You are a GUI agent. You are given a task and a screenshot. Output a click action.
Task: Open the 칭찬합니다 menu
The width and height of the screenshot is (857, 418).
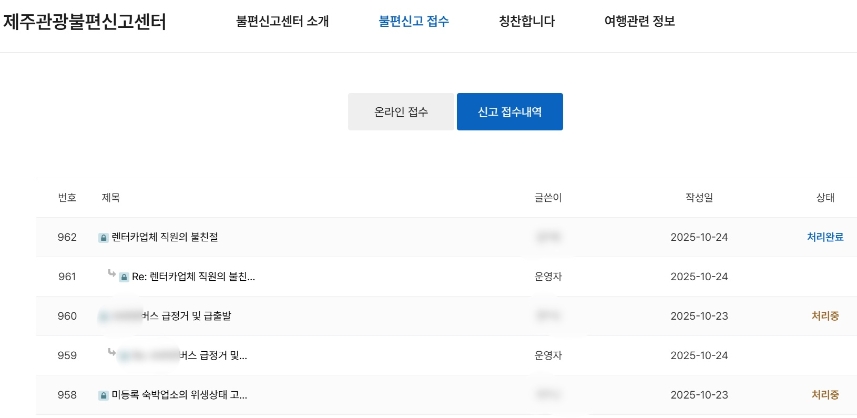(526, 21)
